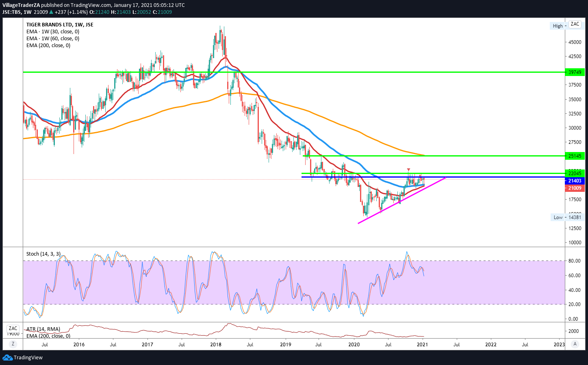Select the red 21009 current price label

tap(575, 188)
